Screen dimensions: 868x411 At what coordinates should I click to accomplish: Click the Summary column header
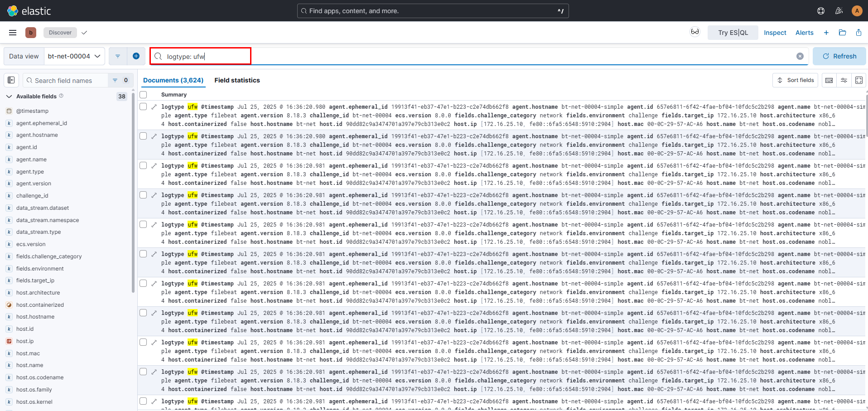[174, 95]
